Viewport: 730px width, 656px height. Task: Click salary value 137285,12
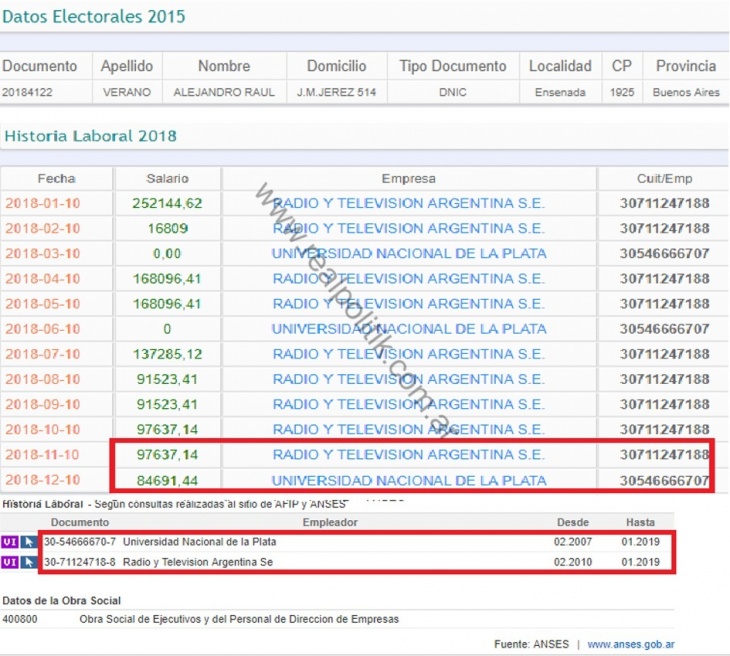pos(167,354)
